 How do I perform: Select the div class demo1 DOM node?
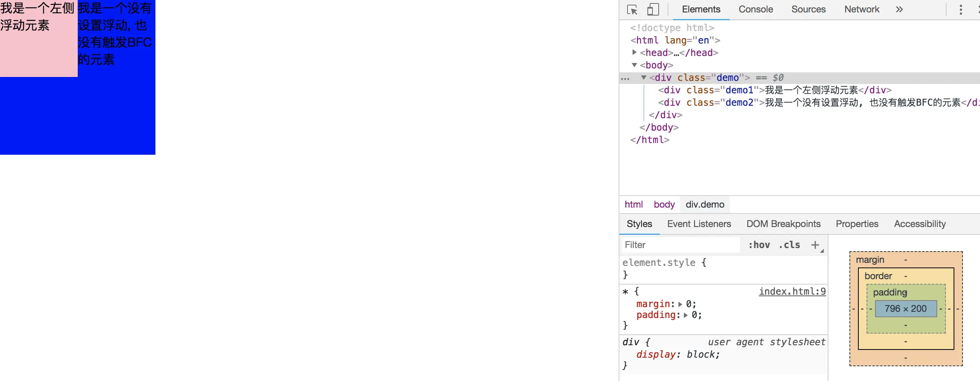[x=775, y=90]
